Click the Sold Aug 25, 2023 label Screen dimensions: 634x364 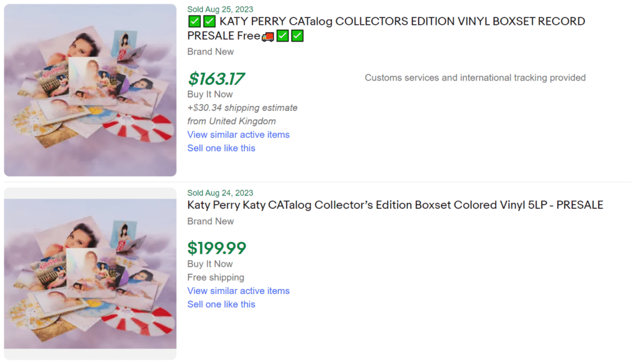[x=220, y=9]
